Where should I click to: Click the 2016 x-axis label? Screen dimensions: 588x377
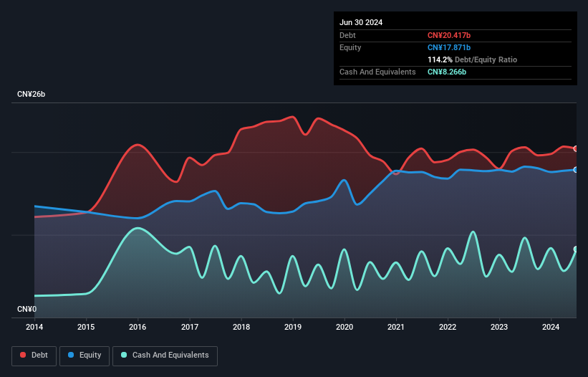click(138, 327)
